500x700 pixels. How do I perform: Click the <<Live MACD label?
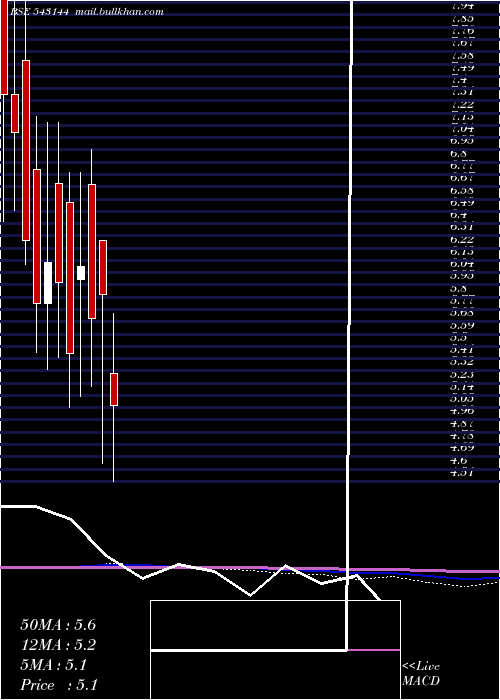pos(421,674)
